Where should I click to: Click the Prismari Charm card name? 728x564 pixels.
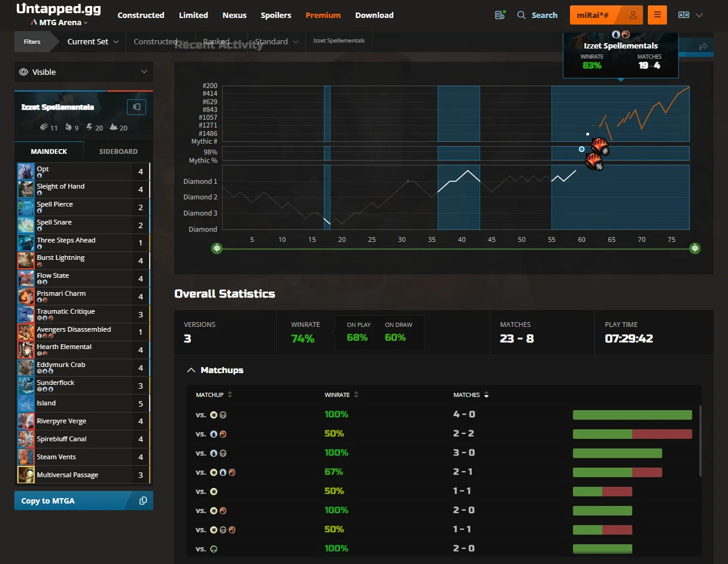(x=61, y=293)
